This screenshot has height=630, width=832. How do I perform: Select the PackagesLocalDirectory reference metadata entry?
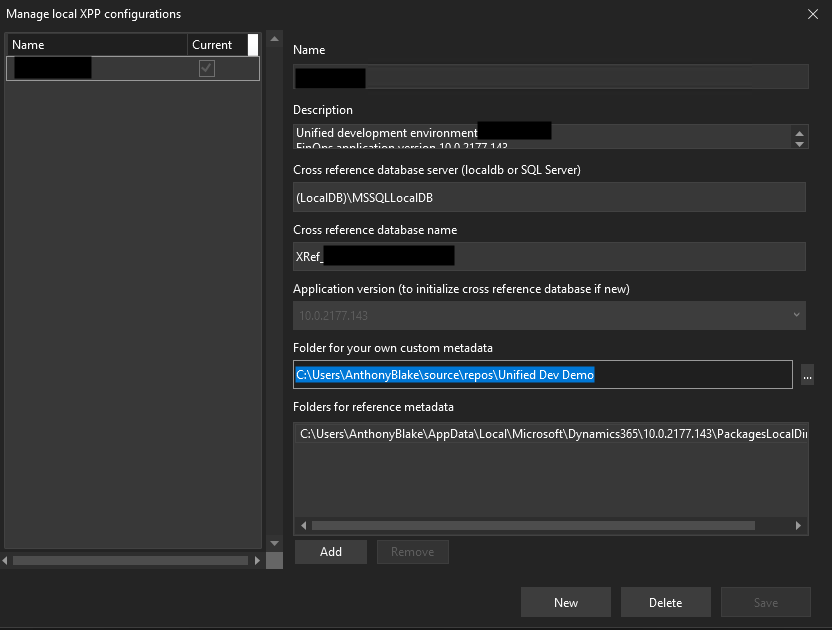(552, 434)
